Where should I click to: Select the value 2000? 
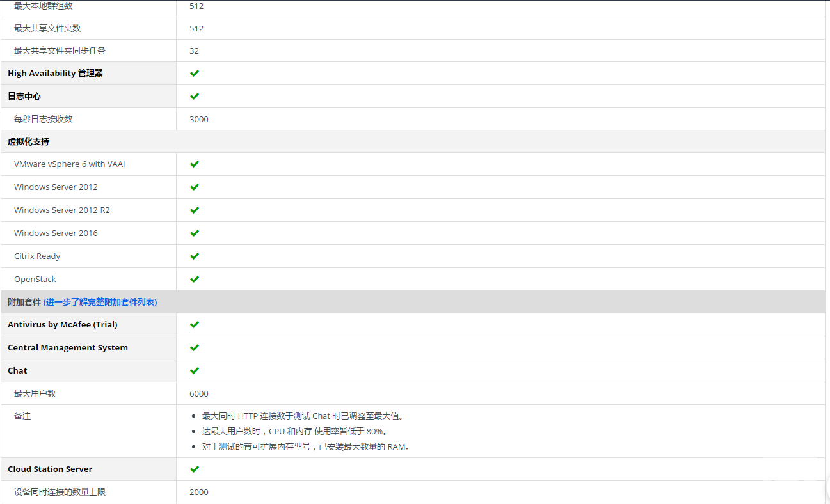(199, 492)
